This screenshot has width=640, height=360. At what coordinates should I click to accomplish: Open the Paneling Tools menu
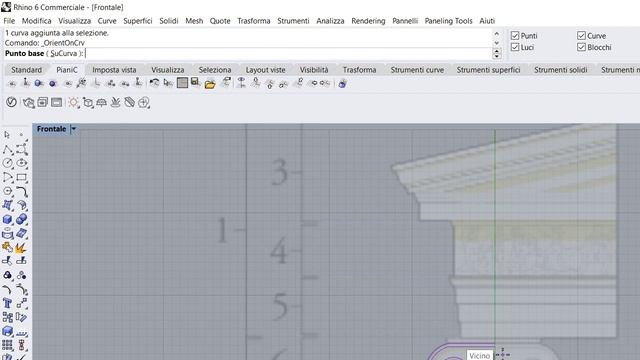tap(448, 21)
